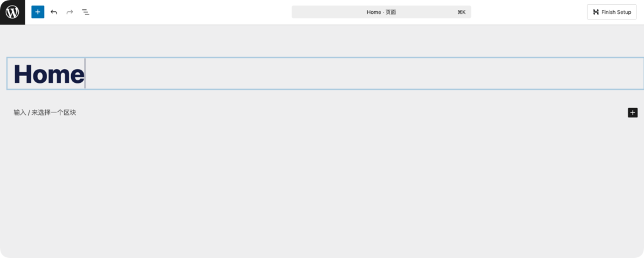This screenshot has width=644, height=258.
Task: Focus the 输入 / 来选择一个区块 paragraph placeholder
Action: click(x=45, y=112)
